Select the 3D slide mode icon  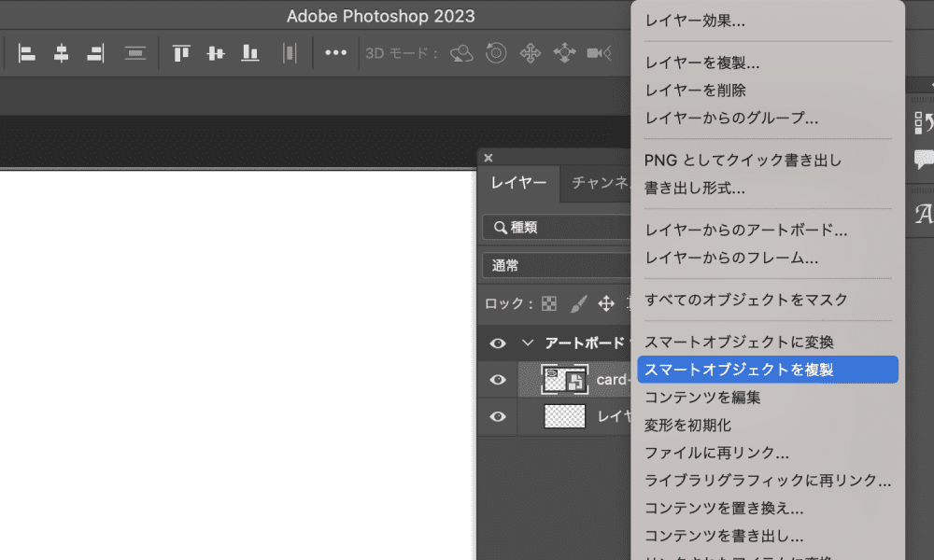(564, 53)
